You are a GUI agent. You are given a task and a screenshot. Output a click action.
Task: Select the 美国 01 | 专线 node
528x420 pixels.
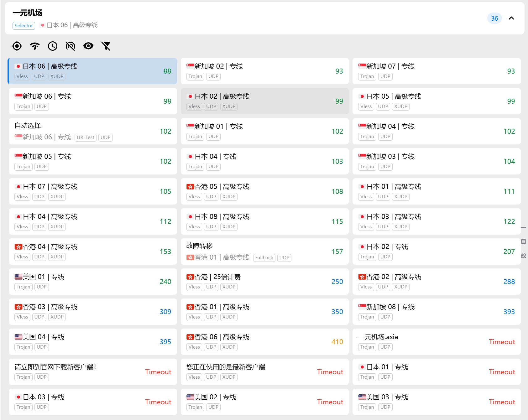click(92, 282)
